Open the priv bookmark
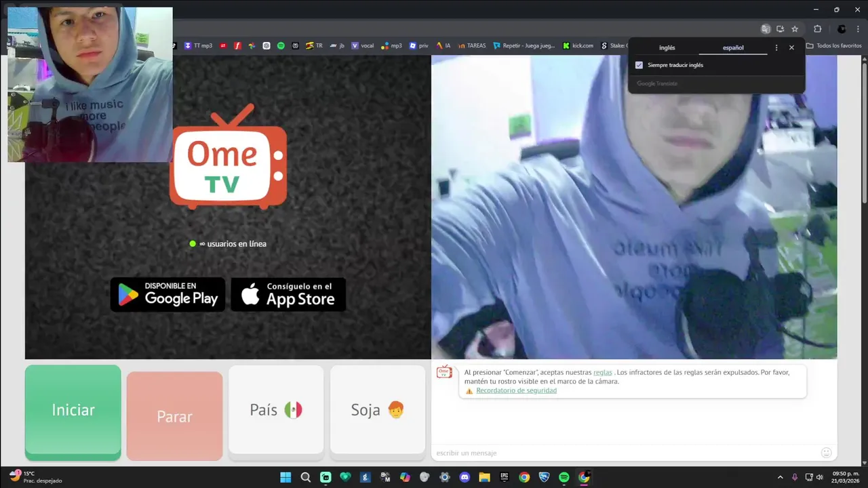Viewport: 868px width, 488px height. pos(419,46)
